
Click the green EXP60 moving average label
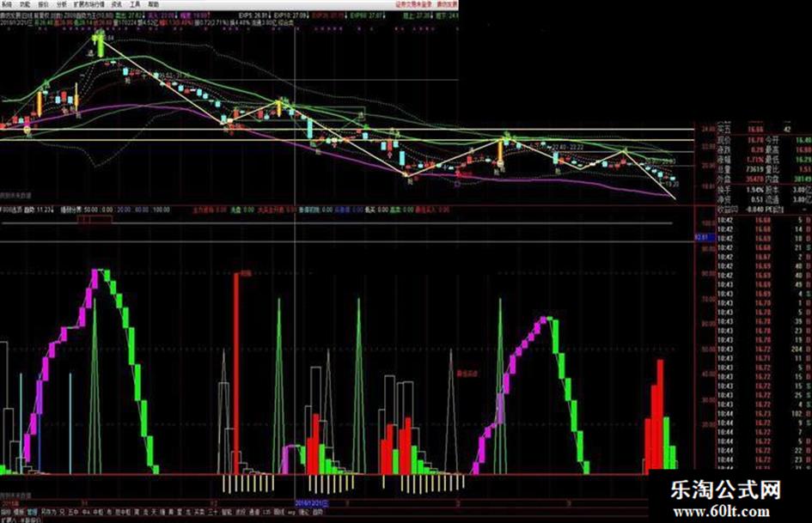pyautogui.click(x=369, y=16)
